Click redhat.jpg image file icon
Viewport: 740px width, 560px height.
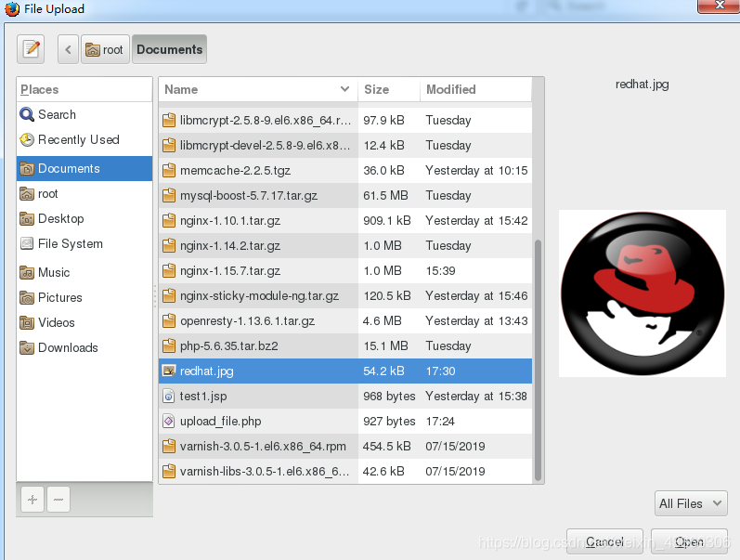[x=169, y=371]
